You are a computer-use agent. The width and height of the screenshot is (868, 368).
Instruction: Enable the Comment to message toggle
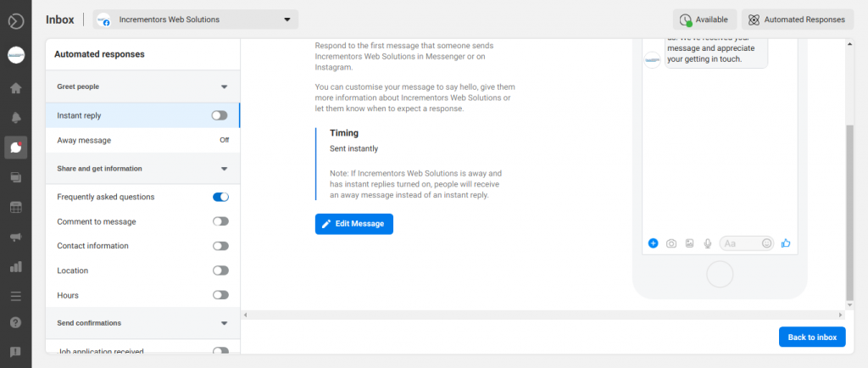(221, 221)
